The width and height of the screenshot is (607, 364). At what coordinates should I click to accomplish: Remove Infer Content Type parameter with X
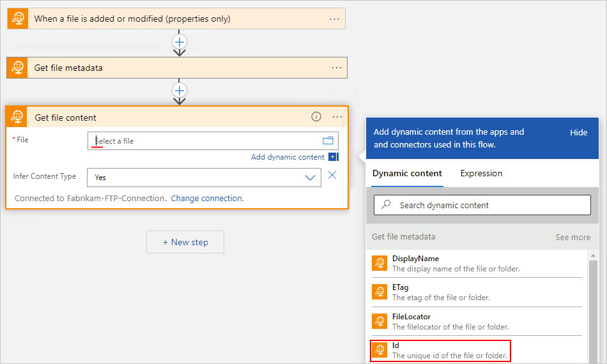pyautogui.click(x=332, y=176)
